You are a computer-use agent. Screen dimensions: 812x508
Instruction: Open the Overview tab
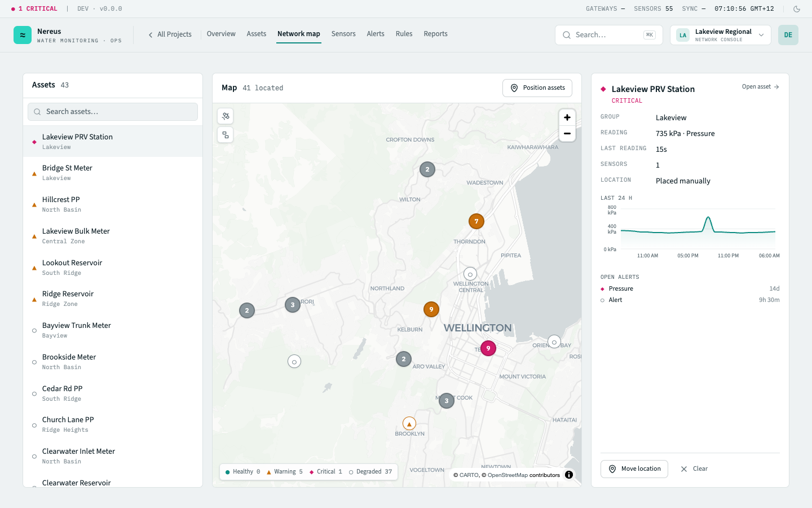tap(221, 34)
